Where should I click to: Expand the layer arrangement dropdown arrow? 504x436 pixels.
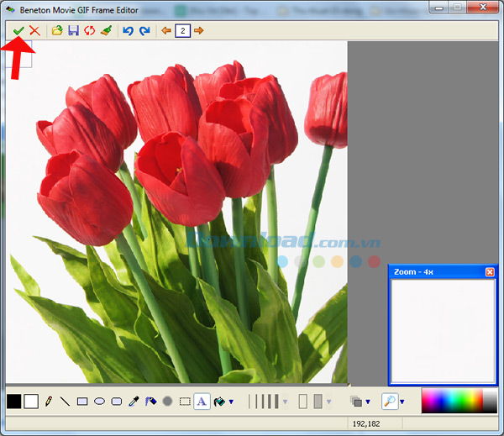(368, 402)
